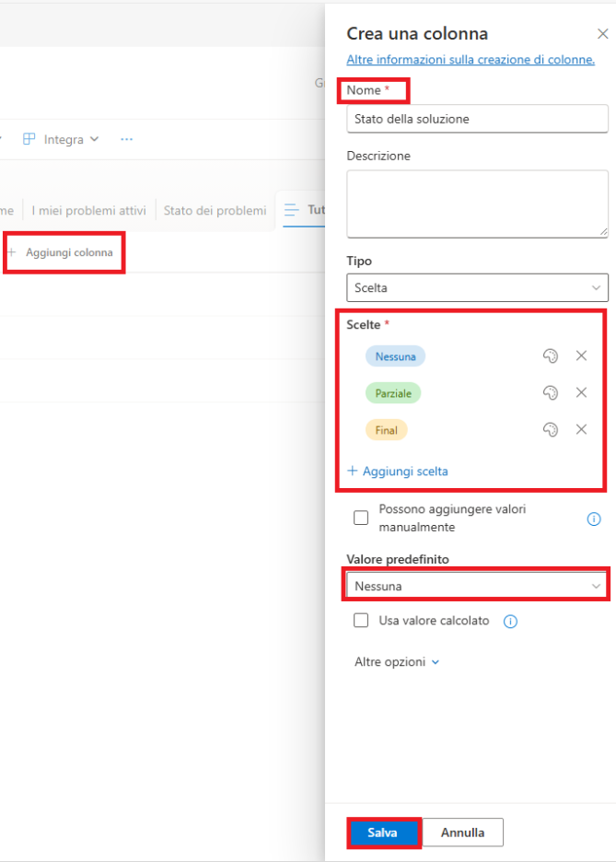The width and height of the screenshot is (616, 862).
Task: Enable Possono aggiungere valori manualmente checkbox
Action: 361,518
